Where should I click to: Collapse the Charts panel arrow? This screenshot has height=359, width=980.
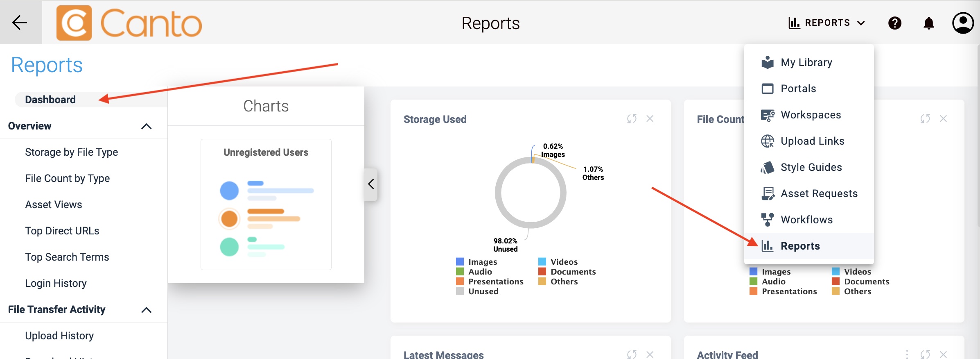tap(371, 184)
